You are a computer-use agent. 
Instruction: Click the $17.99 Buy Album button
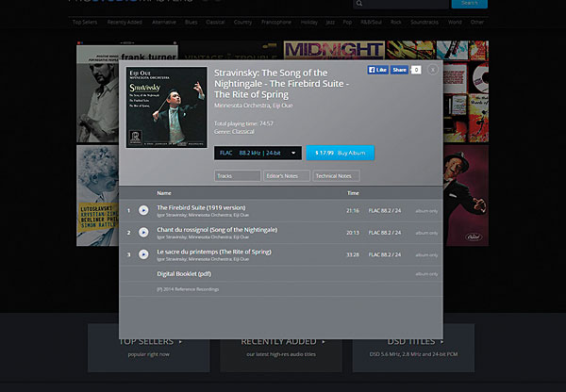click(x=340, y=153)
